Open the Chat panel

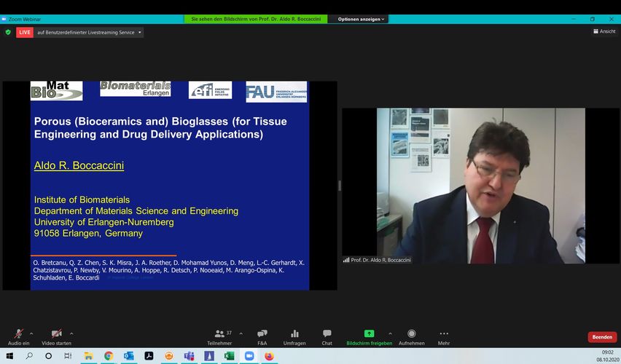[x=327, y=336]
